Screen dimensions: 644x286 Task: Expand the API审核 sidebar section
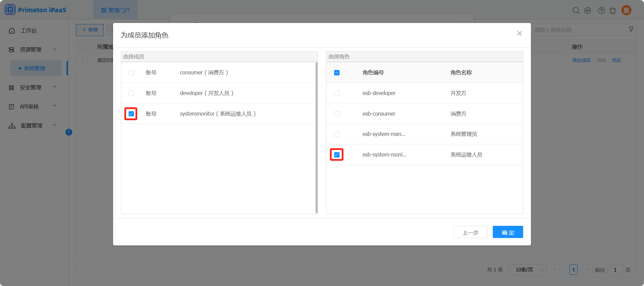click(x=32, y=106)
